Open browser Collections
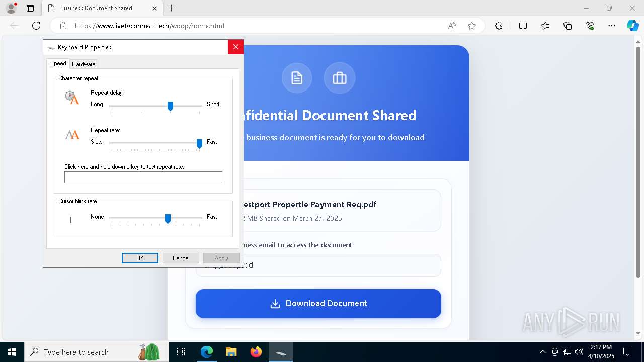Screen dimensions: 644x362 point(568,26)
